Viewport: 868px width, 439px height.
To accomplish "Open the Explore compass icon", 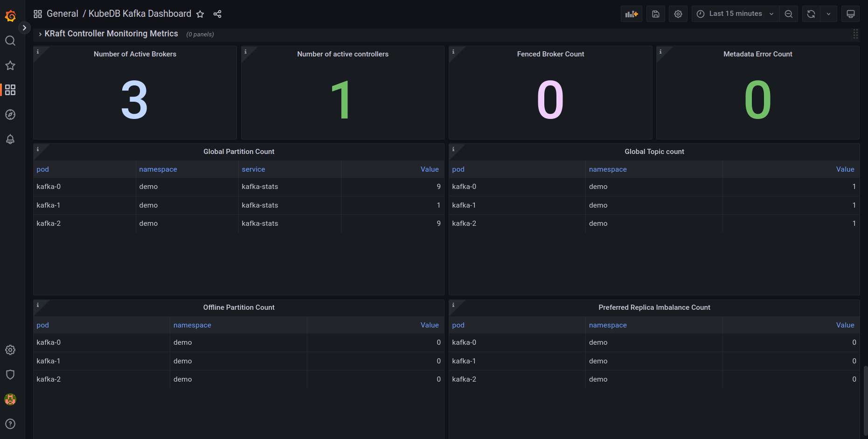I will point(10,114).
